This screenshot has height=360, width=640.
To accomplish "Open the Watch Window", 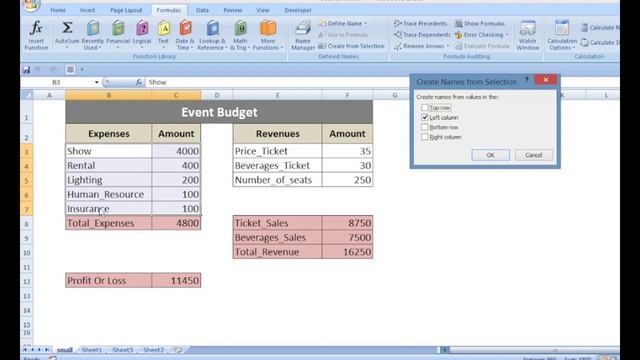I will click(x=528, y=36).
